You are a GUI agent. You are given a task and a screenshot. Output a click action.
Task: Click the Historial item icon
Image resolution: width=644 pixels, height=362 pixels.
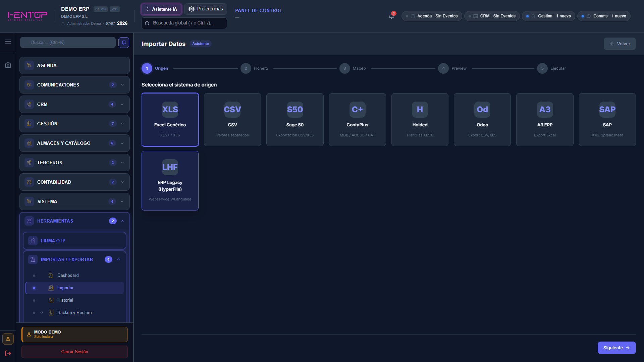pyautogui.click(x=51, y=300)
